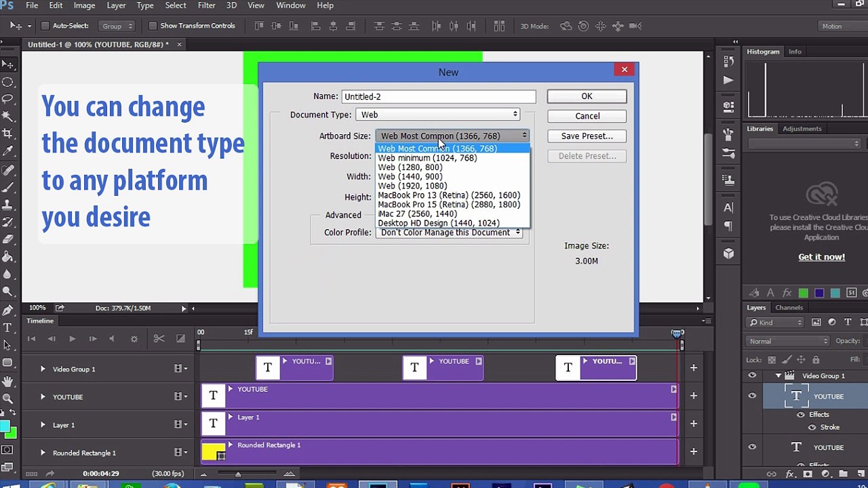Enable the Auto-Select checkbox
This screenshot has width=868, height=488.
pos(45,26)
